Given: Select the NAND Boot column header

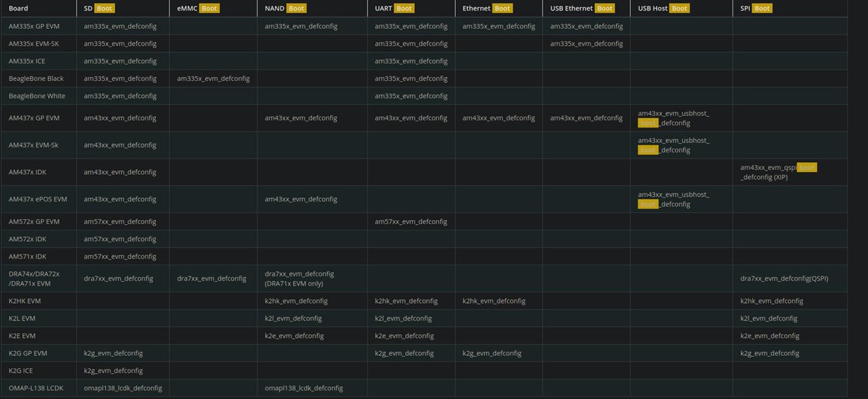Looking at the screenshot, I should [x=286, y=8].
